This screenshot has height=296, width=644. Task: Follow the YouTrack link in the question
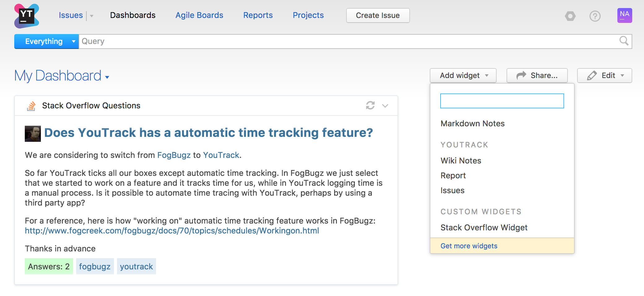pos(221,155)
